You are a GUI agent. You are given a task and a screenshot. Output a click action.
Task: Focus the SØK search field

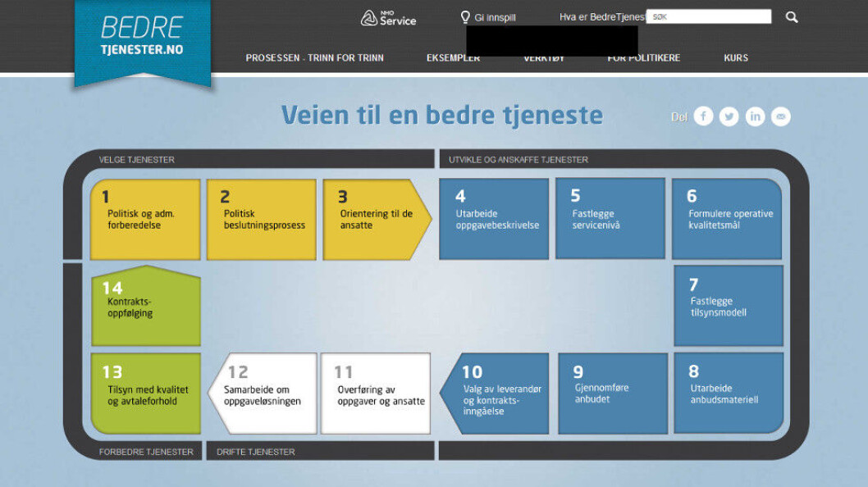point(709,16)
